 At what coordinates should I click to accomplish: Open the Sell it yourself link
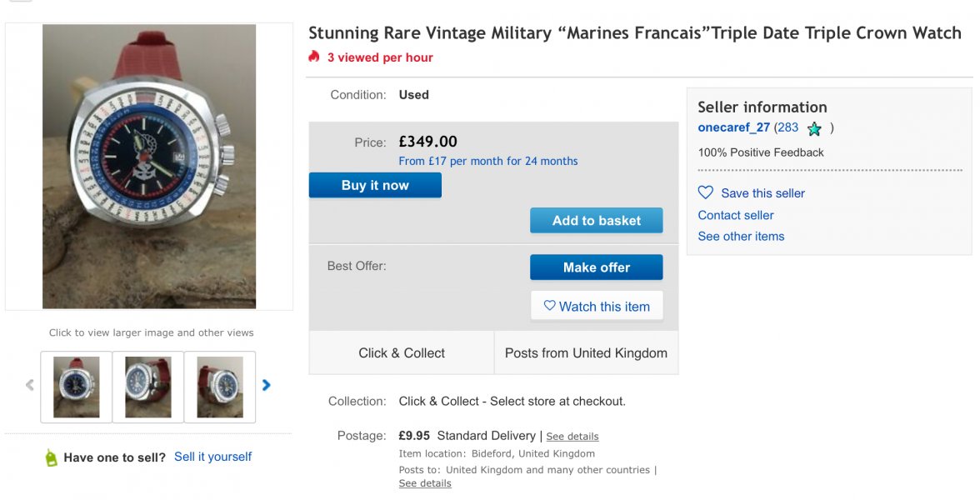[x=212, y=457]
